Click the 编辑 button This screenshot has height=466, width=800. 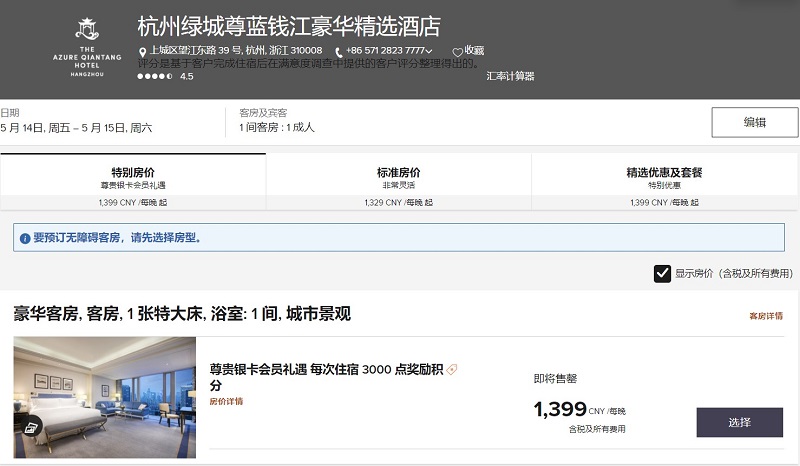tap(755, 122)
